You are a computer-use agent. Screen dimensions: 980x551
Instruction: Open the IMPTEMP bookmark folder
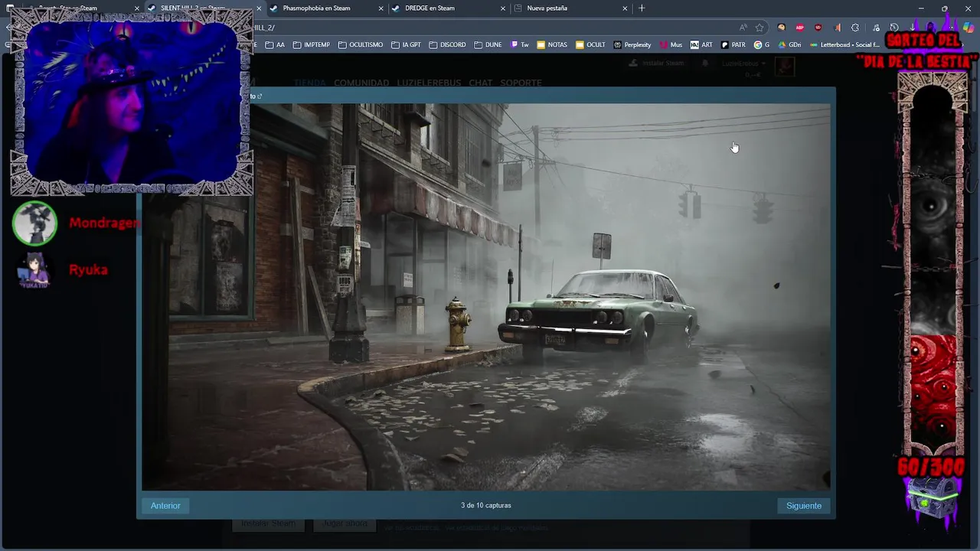311,45
